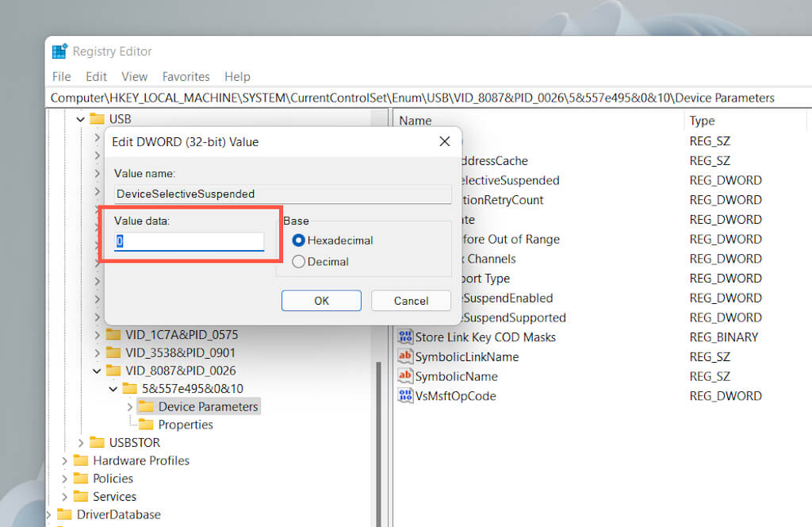Click the Value name field DeviceSelectiveSuspended
The height and width of the screenshot is (527, 812).
pyautogui.click(x=283, y=194)
